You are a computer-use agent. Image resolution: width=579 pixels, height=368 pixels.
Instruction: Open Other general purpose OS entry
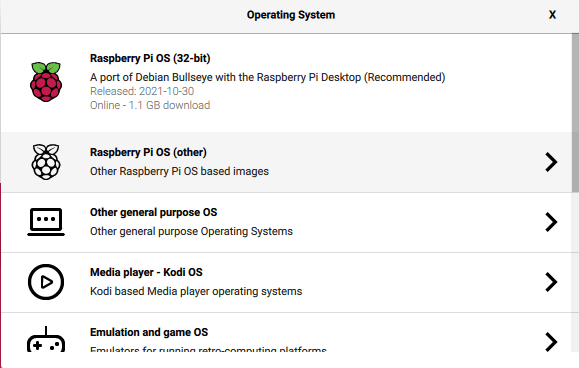pos(286,222)
